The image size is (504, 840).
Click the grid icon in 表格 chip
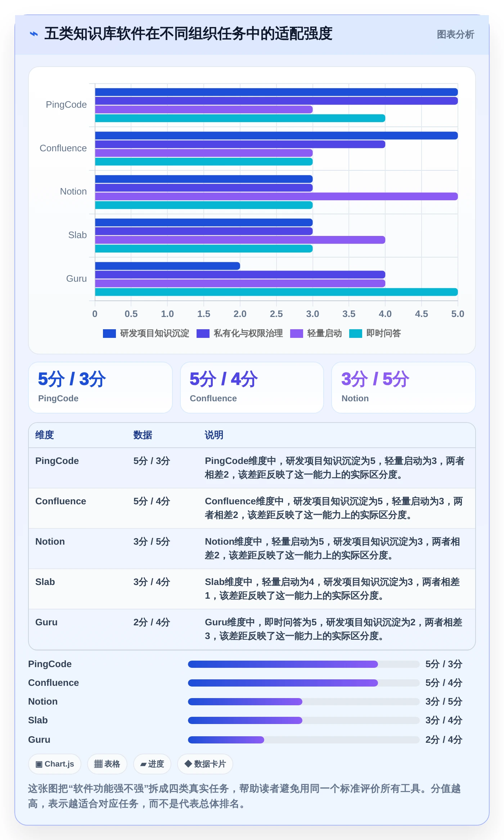98,764
